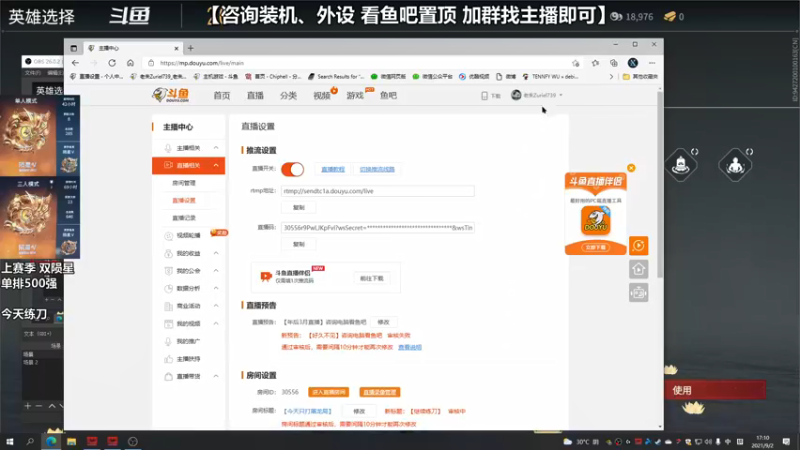Go back with the browser back arrow
The height and width of the screenshot is (450, 800).
pos(76,63)
